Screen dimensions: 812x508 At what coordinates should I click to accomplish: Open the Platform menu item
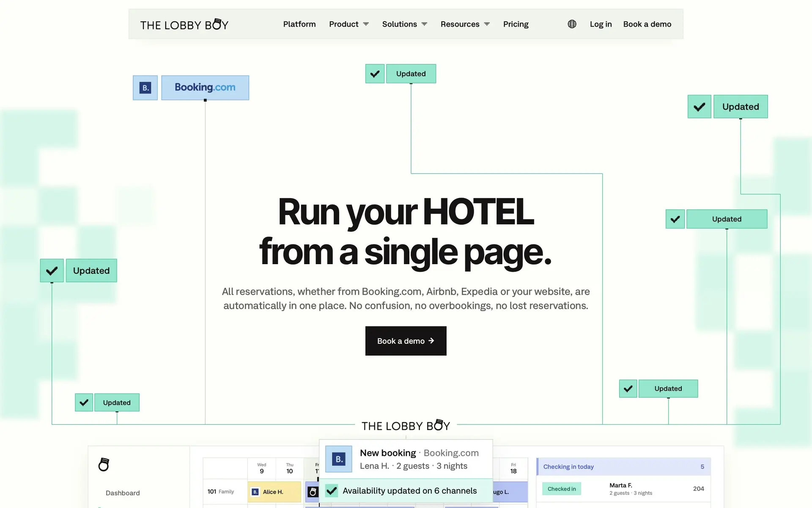[299, 24]
